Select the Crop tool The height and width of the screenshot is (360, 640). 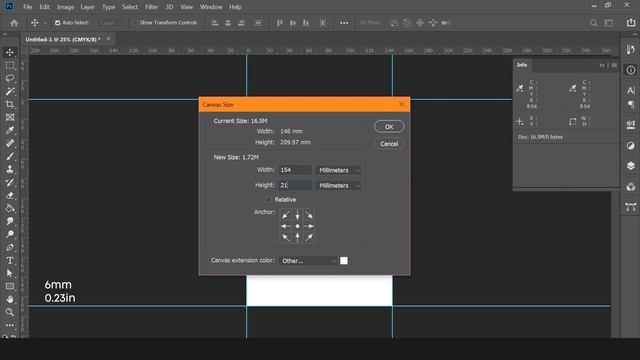pos(10,104)
